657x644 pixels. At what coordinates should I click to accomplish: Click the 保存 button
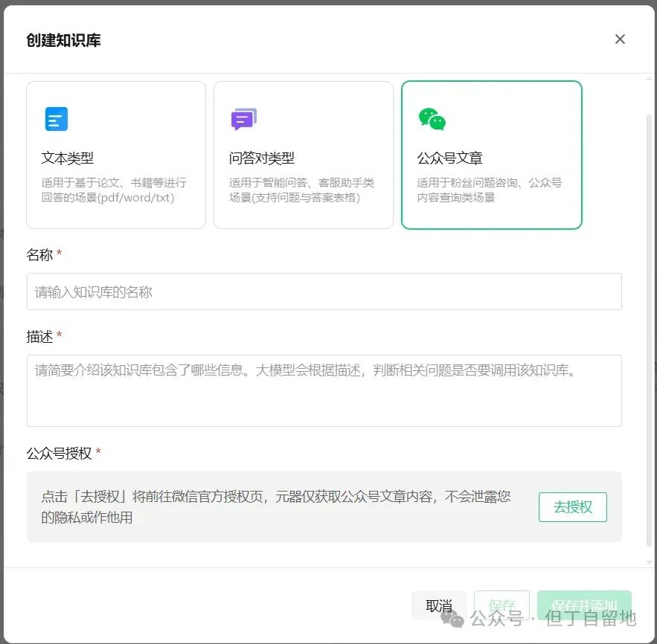pos(501,605)
